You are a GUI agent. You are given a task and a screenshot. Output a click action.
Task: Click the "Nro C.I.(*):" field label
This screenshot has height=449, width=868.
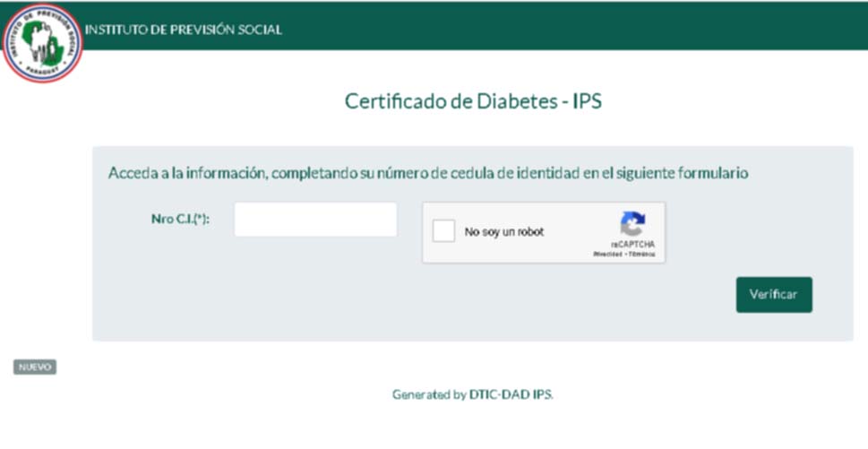click(x=180, y=219)
